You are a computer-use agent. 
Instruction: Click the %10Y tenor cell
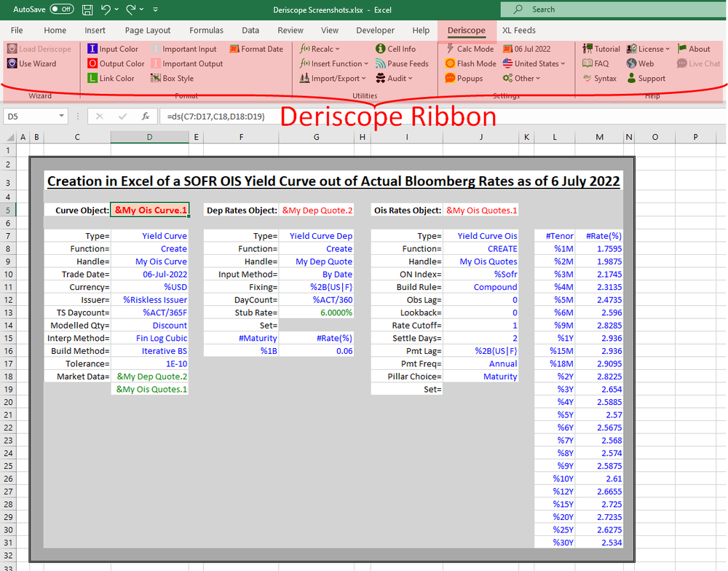pos(555,479)
